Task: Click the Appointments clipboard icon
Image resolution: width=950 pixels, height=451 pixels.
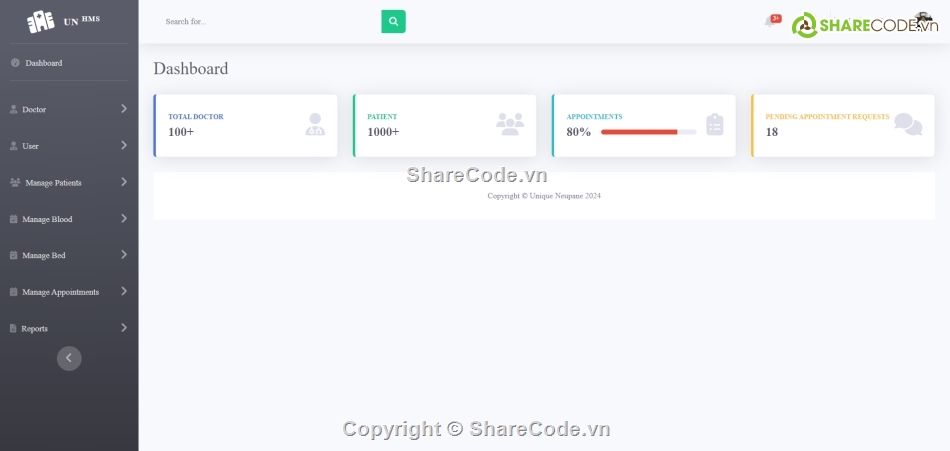Action: pyautogui.click(x=714, y=124)
